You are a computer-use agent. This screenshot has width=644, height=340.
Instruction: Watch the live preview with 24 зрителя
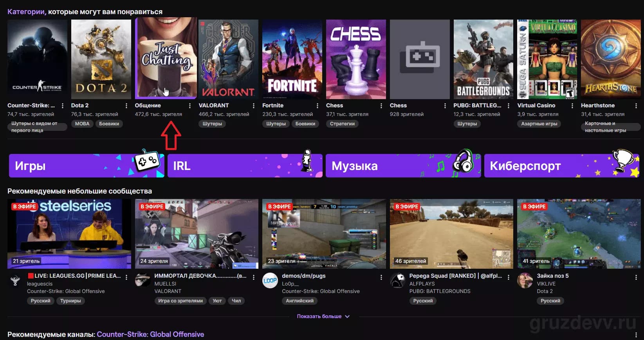pyautogui.click(x=197, y=234)
